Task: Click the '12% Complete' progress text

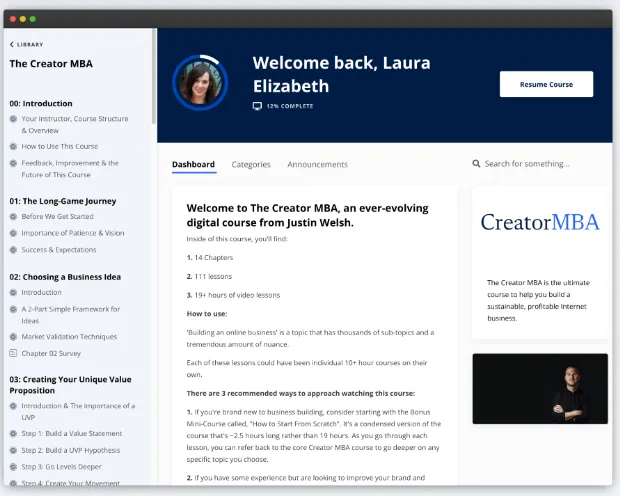Action: [290, 106]
